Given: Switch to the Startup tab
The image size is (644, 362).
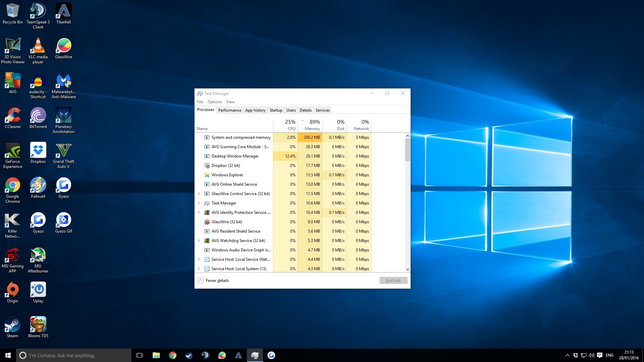Looking at the screenshot, I should point(276,110).
